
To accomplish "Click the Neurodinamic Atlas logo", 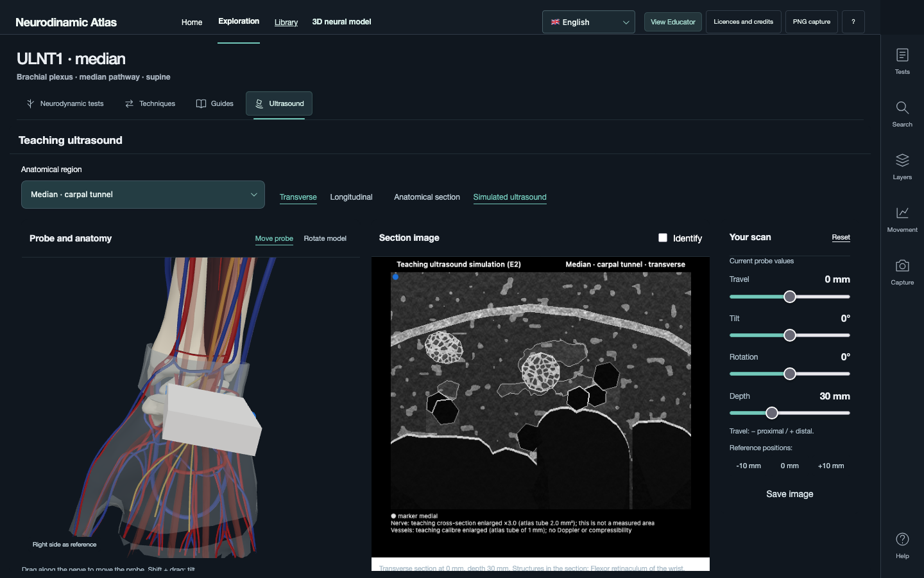I will [66, 22].
